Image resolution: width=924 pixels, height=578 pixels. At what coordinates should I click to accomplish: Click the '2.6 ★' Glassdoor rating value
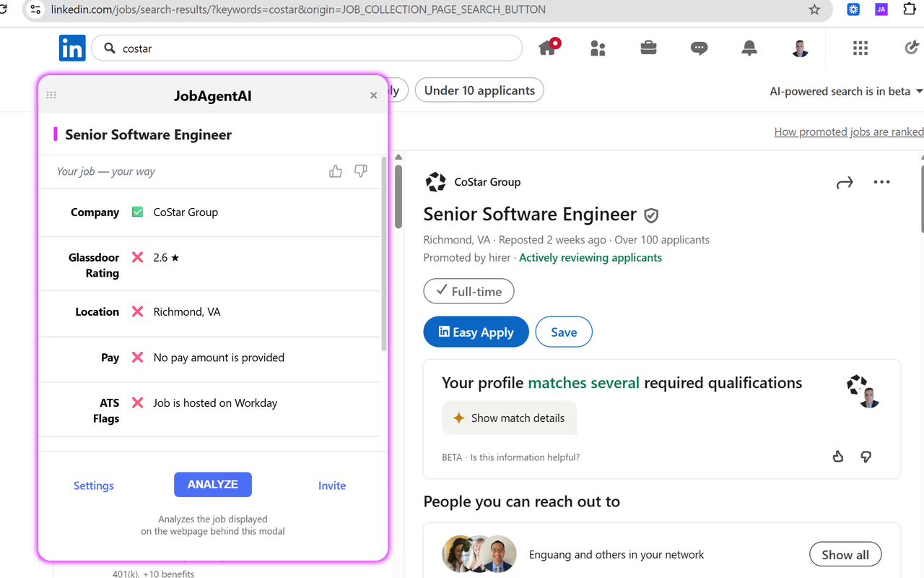coord(166,257)
